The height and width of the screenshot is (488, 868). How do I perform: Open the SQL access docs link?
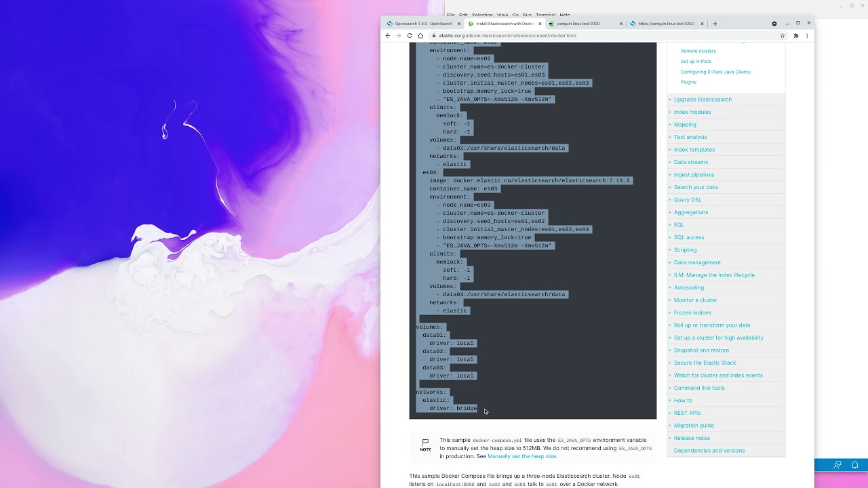click(x=689, y=237)
